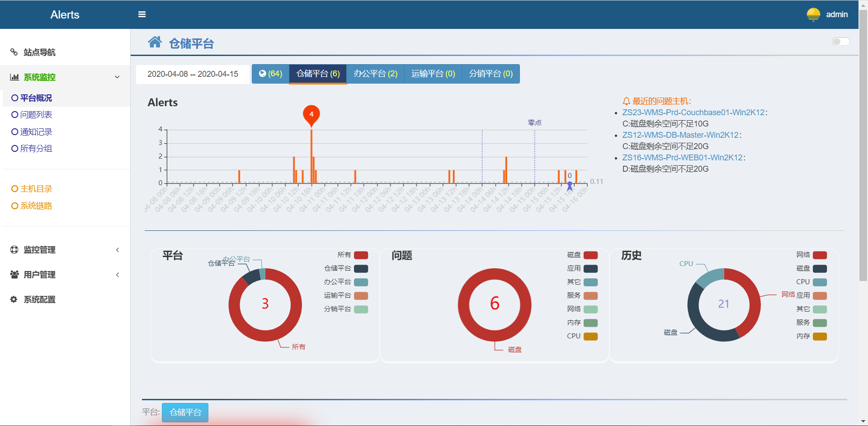Click the home icon beside 仓储平台
The width and height of the screenshot is (868, 426).
155,42
